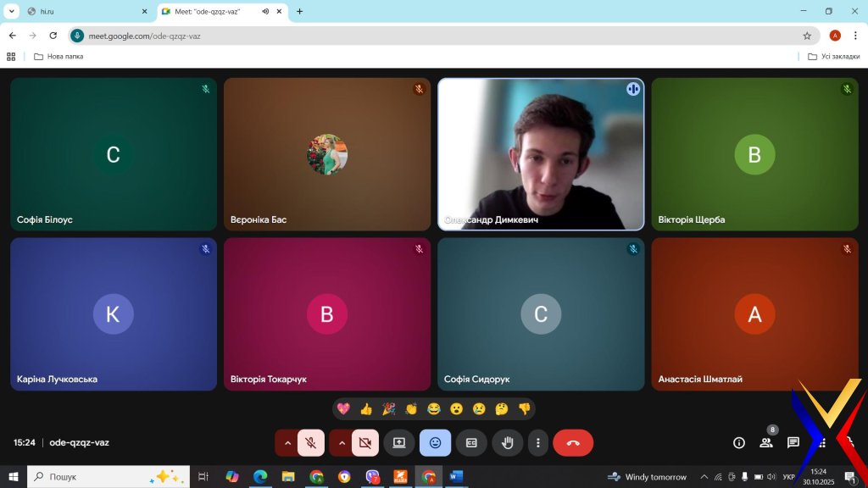Click the address bar with meet.google.com URL
The width and height of the screenshot is (868, 488).
[424, 36]
